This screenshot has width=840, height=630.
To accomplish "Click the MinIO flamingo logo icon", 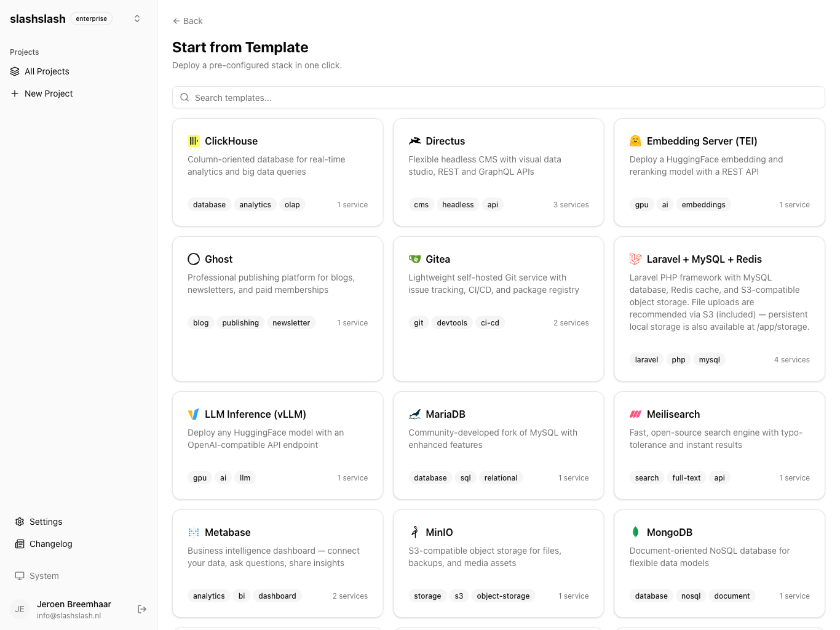I will pos(414,532).
